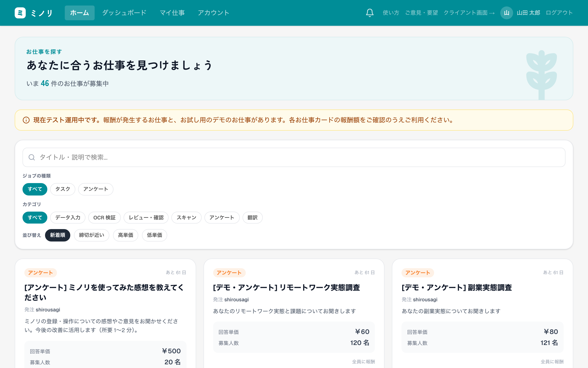Click 46 件のお仕事が募集中 text
The height and width of the screenshot is (368, 588).
pyautogui.click(x=75, y=83)
